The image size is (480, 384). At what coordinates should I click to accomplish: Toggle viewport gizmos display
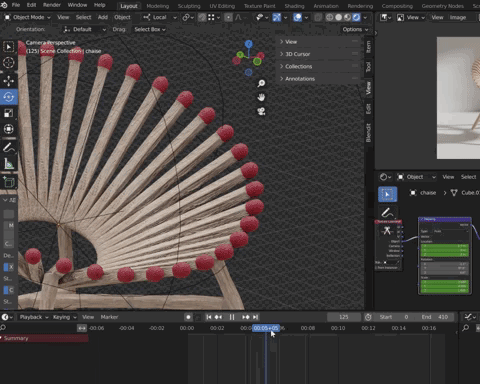click(x=277, y=17)
